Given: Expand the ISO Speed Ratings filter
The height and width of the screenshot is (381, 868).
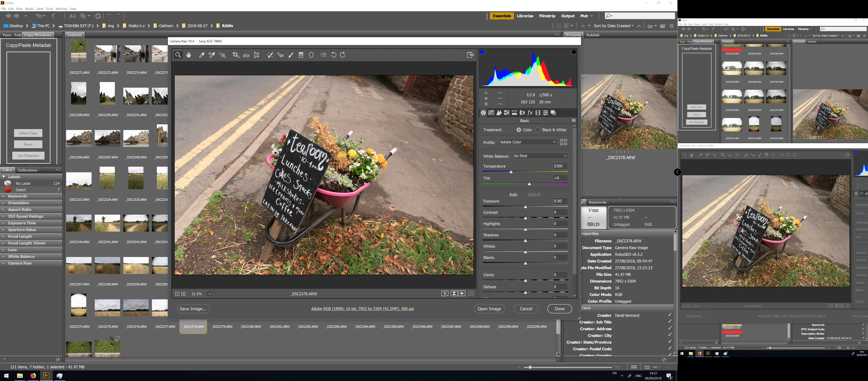Looking at the screenshot, I should point(26,216).
